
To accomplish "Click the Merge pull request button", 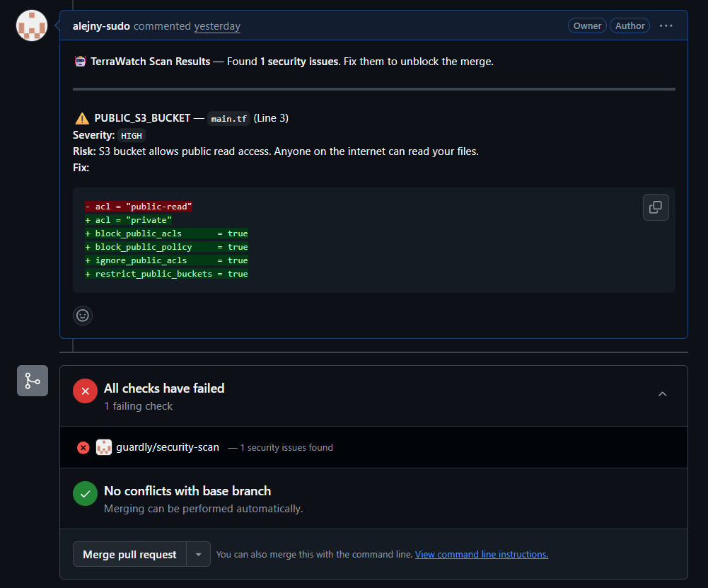I will pyautogui.click(x=129, y=554).
